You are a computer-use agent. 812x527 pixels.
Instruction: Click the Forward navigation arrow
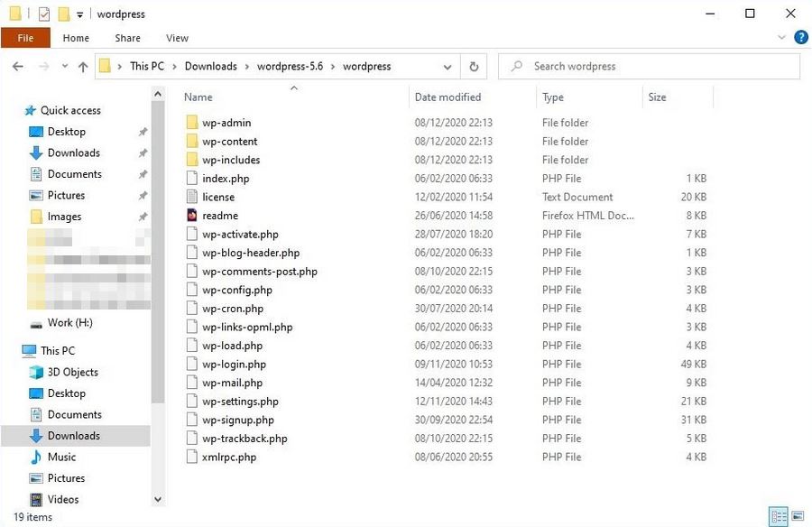(x=44, y=67)
